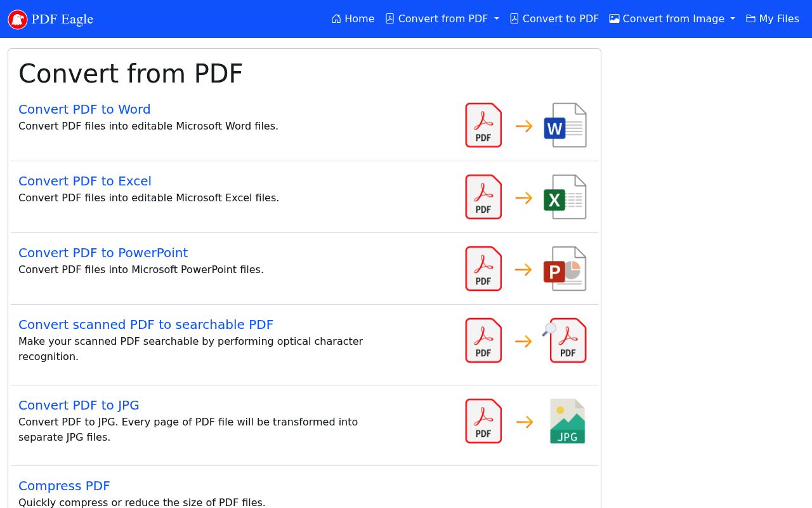Click the source PDF icon in the Excel row
Viewport: 812px width, 508px height.
coord(483,197)
